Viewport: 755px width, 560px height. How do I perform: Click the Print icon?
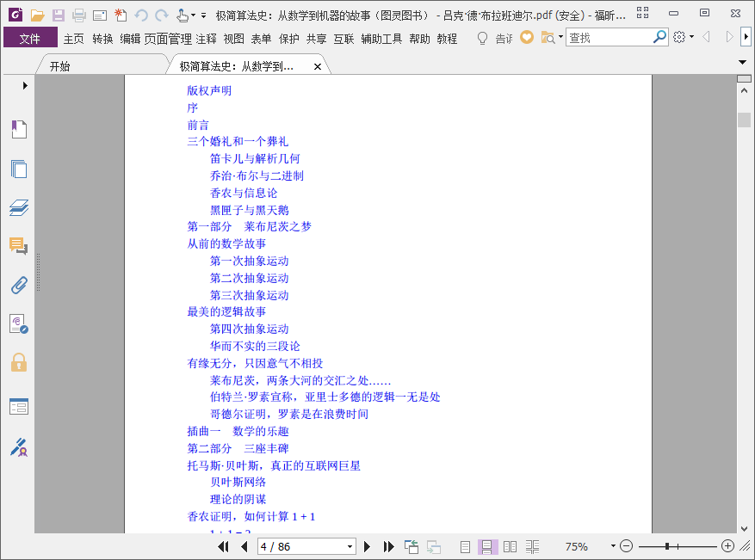79,15
